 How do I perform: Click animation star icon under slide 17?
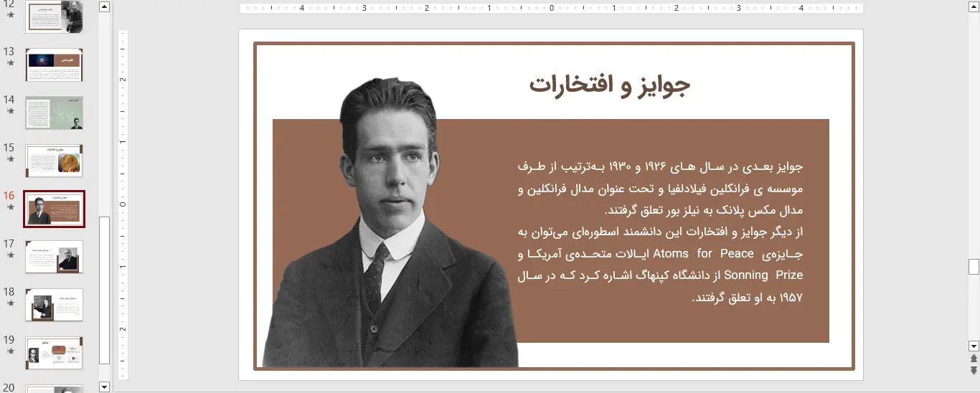click(x=10, y=255)
